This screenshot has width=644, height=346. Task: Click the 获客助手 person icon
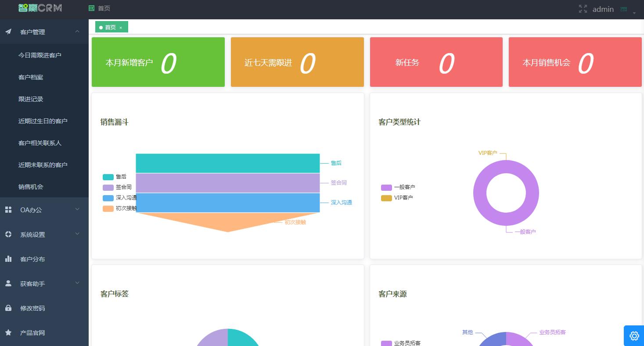click(x=8, y=283)
